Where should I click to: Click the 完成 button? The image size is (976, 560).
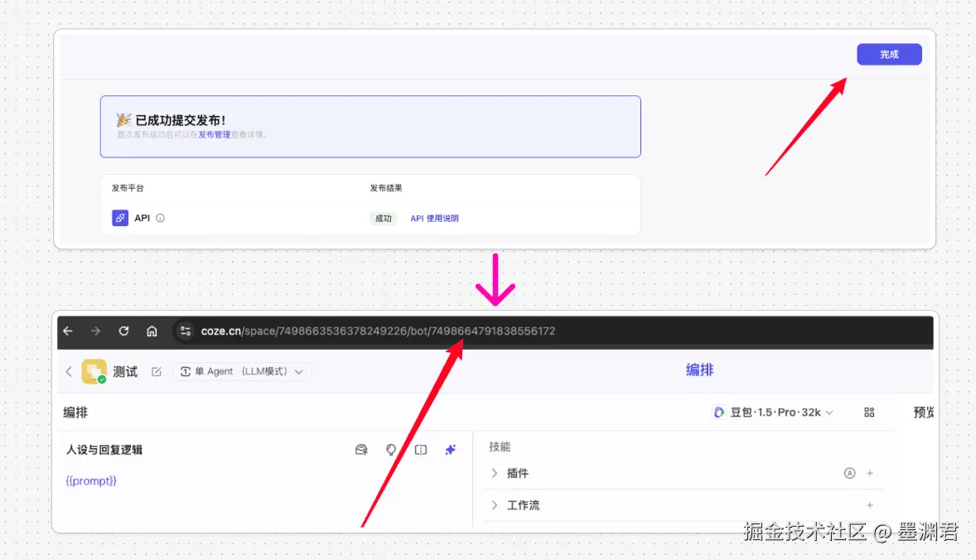[889, 54]
